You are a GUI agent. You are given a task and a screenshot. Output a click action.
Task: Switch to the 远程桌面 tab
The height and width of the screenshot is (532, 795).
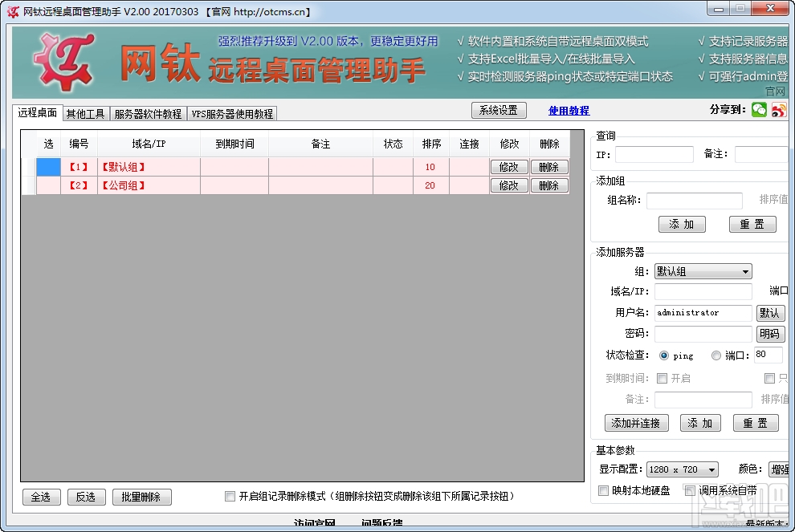(38, 112)
